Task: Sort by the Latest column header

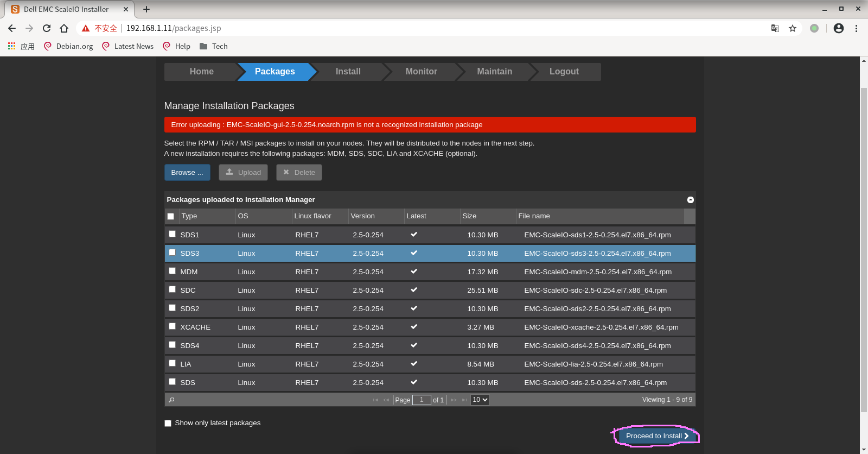Action: [432, 216]
